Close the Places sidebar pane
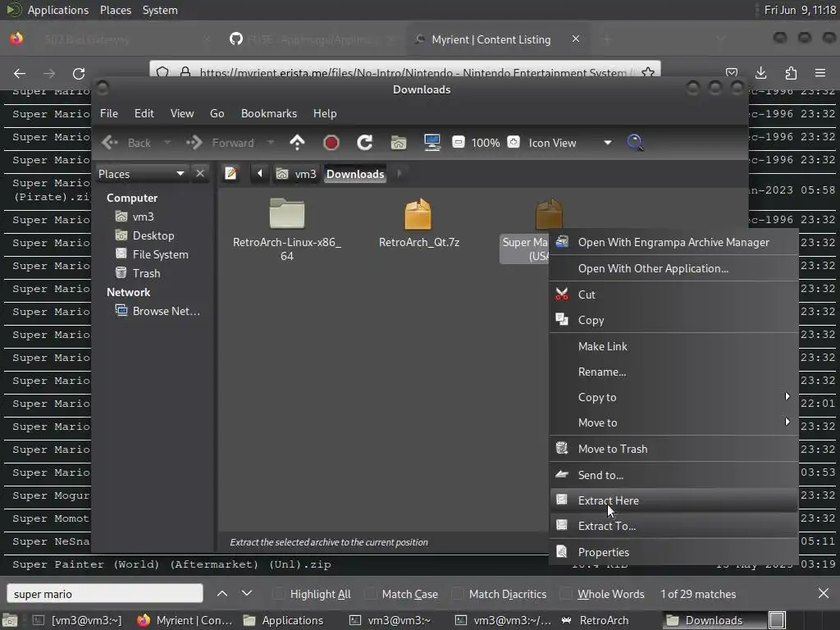The width and height of the screenshot is (840, 630). [200, 174]
